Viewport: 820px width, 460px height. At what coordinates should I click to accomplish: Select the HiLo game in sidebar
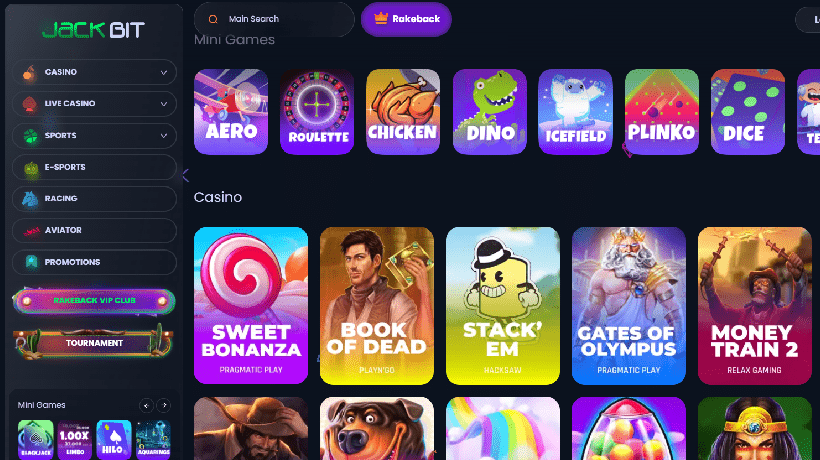[x=114, y=438]
